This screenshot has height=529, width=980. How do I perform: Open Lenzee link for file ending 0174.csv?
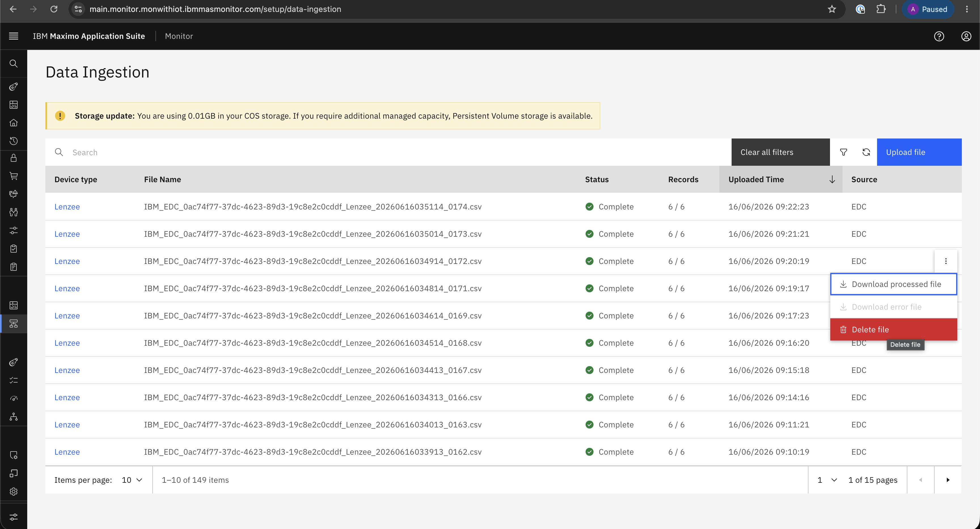pyautogui.click(x=67, y=207)
